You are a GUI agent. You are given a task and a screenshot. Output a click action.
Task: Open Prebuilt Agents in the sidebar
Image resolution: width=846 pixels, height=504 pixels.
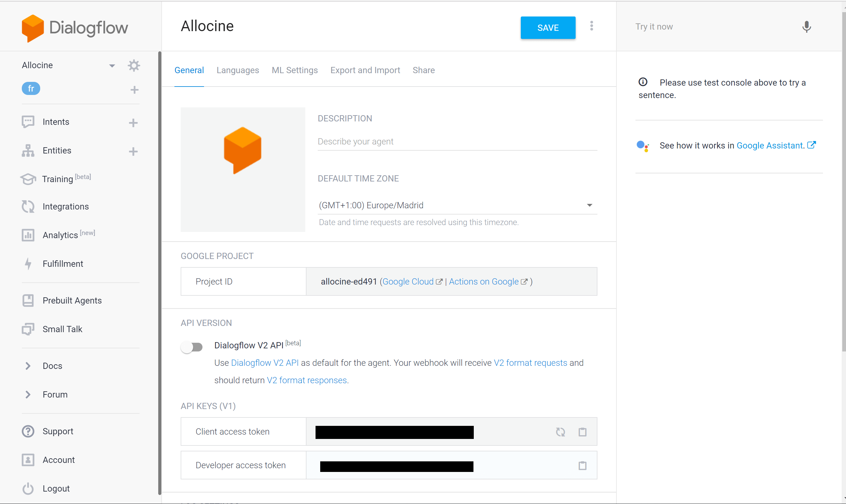pyautogui.click(x=72, y=301)
